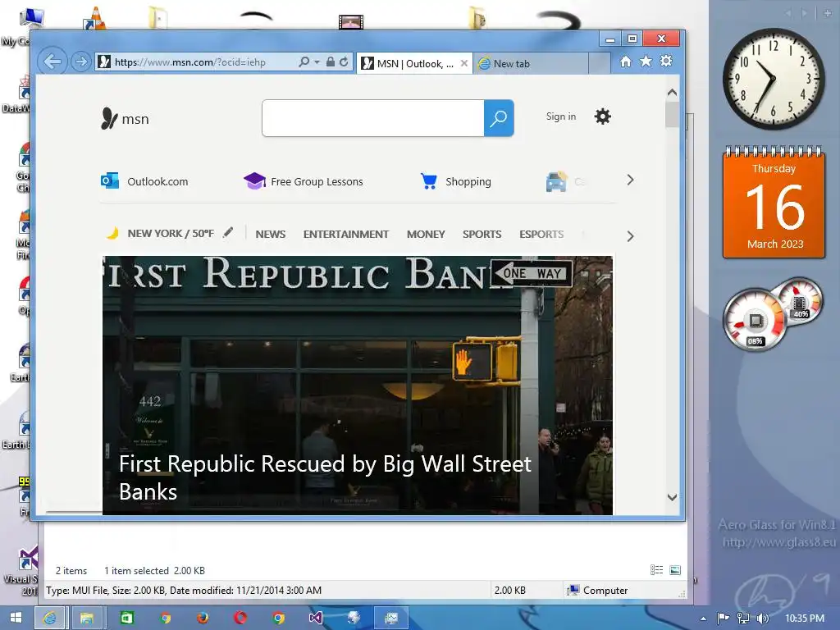
Task: Open the ENTERTAINMENT category
Action: click(x=346, y=234)
